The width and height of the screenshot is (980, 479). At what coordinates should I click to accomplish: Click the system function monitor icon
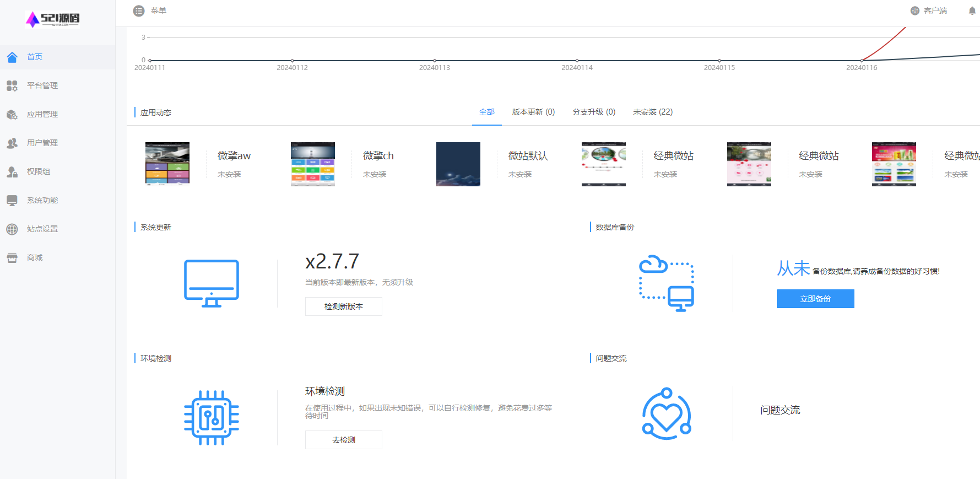tap(12, 200)
